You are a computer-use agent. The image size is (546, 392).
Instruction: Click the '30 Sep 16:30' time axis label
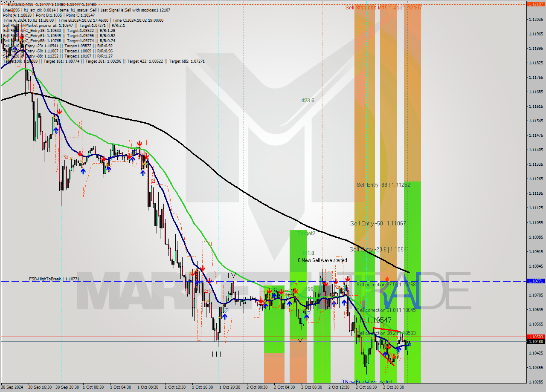coord(40,387)
